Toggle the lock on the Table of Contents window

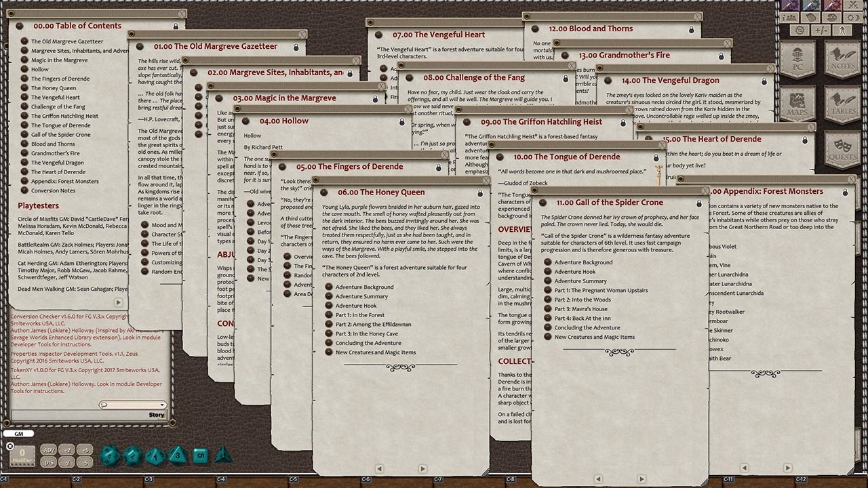(x=176, y=26)
